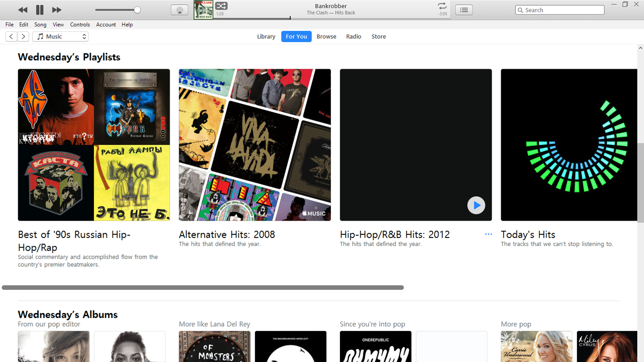Toggle the shuffle icon
The width and height of the screenshot is (644, 362).
click(221, 6)
